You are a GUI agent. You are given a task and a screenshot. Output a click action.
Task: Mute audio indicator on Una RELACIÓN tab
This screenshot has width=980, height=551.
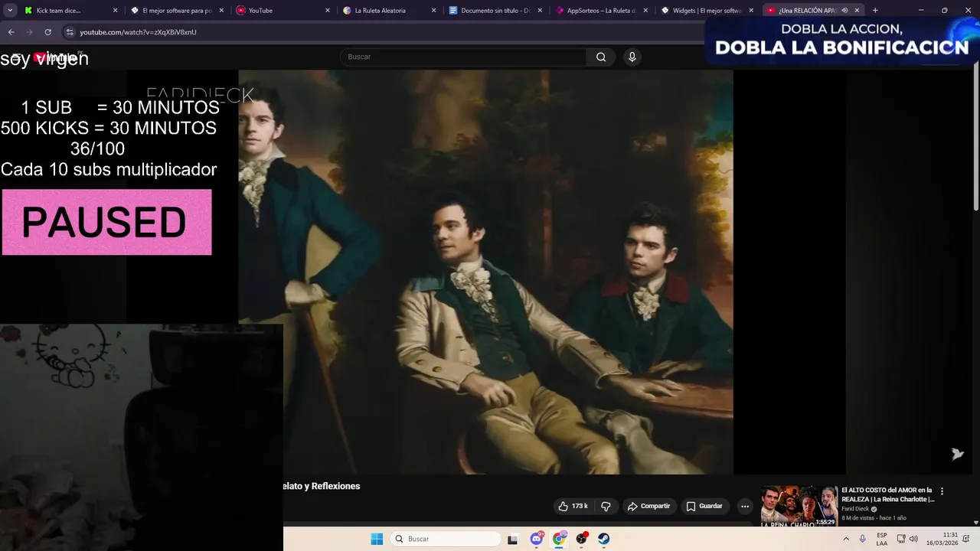click(844, 11)
